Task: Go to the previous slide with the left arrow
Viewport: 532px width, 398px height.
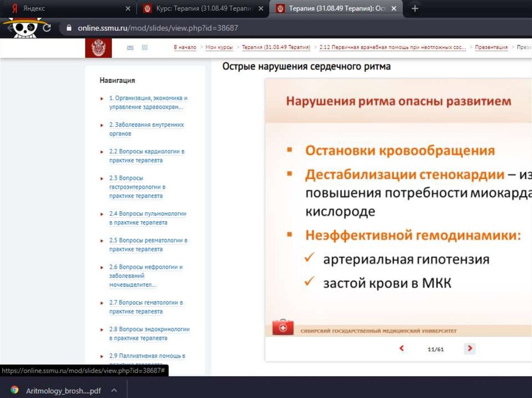Action: 401,349
